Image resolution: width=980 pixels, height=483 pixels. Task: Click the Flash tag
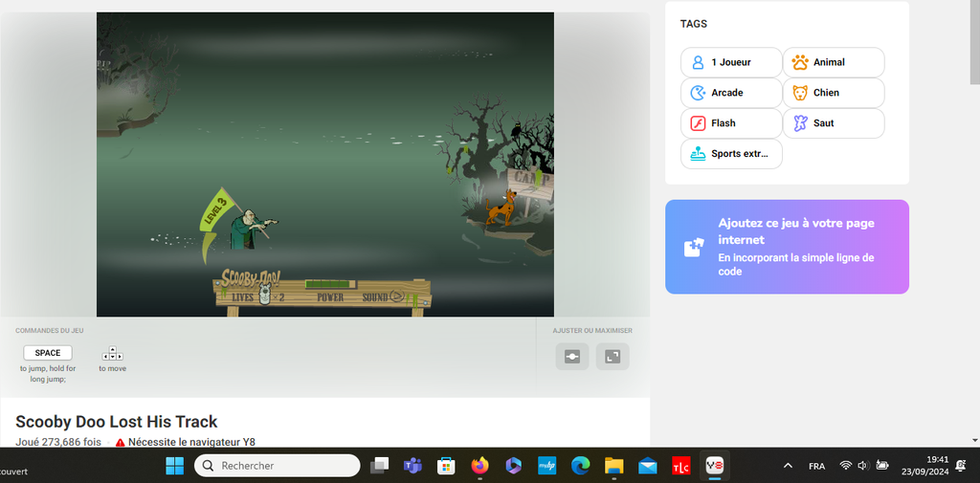731,123
